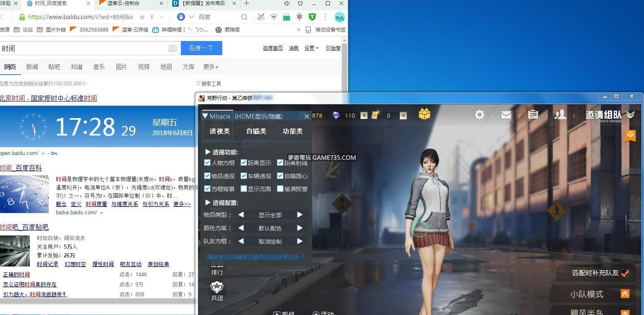Screen dimensions: 644x315
Task: Collapse the Miracle panel title triangle
Action: 205,116
